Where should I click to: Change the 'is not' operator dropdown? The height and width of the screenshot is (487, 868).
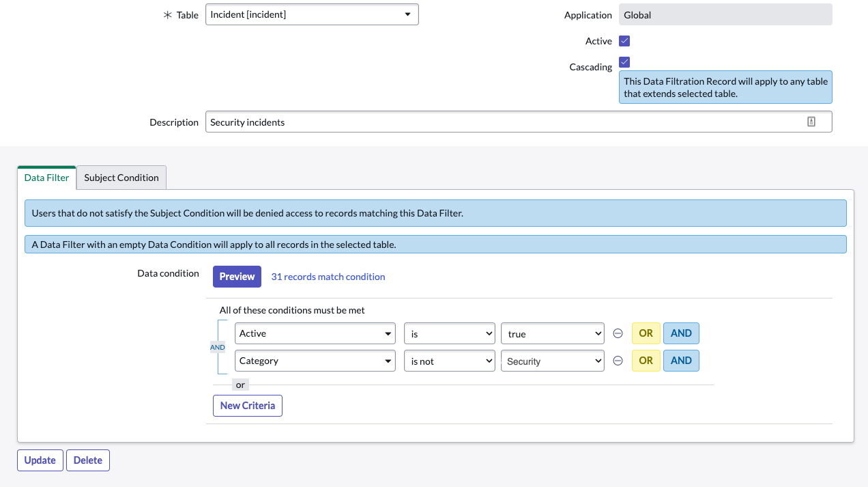(450, 361)
